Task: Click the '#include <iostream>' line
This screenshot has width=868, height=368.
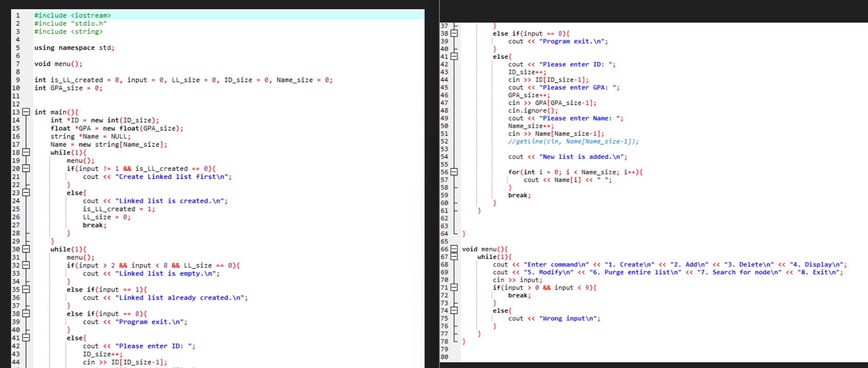Action: click(72, 15)
